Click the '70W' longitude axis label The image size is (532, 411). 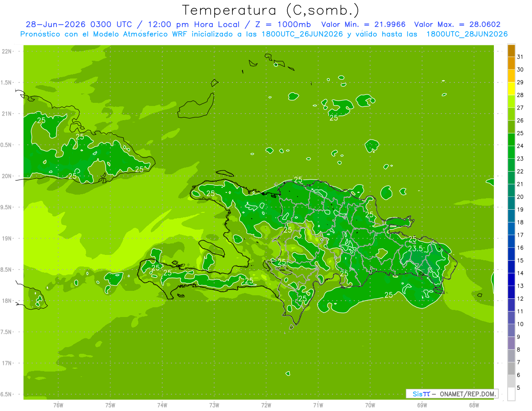(x=370, y=405)
